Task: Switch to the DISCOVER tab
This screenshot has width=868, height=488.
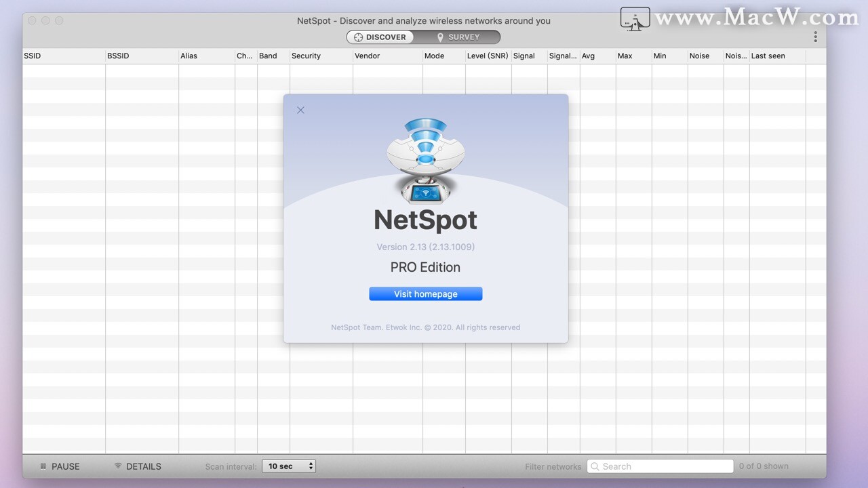Action: (380, 37)
